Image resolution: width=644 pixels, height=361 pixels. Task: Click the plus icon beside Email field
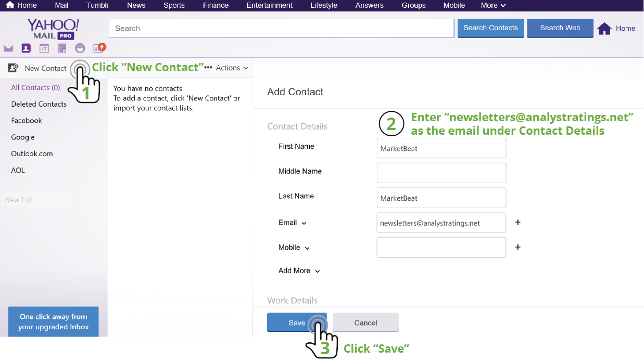pos(517,222)
